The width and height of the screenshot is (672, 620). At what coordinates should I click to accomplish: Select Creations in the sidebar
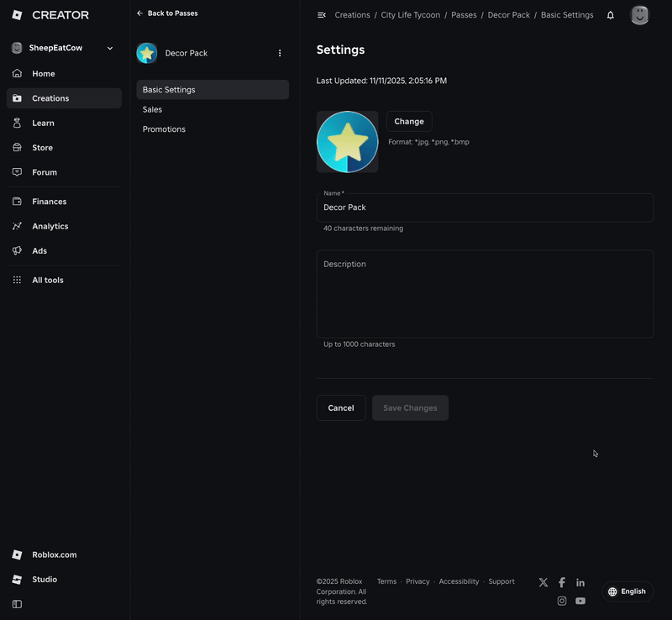pyautogui.click(x=48, y=97)
